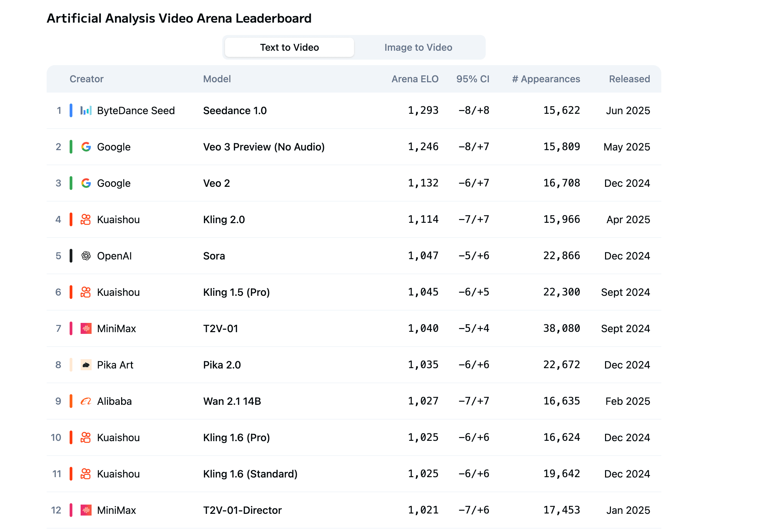
Task: Click the Wan 2.1 14B model name
Action: (232, 401)
